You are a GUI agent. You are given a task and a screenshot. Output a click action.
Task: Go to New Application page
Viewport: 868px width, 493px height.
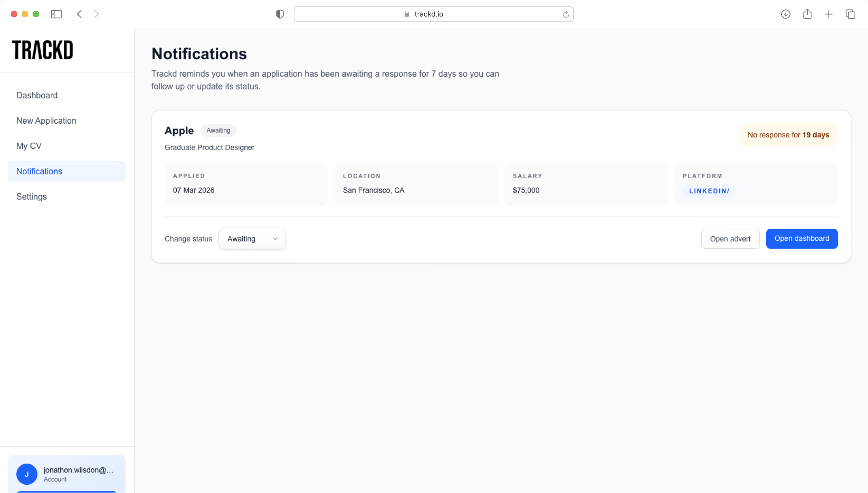click(46, 121)
